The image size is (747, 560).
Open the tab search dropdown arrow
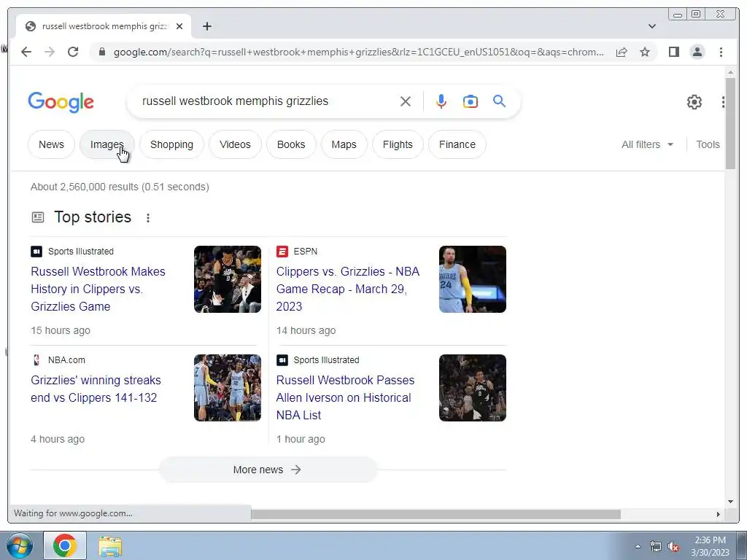pyautogui.click(x=651, y=26)
